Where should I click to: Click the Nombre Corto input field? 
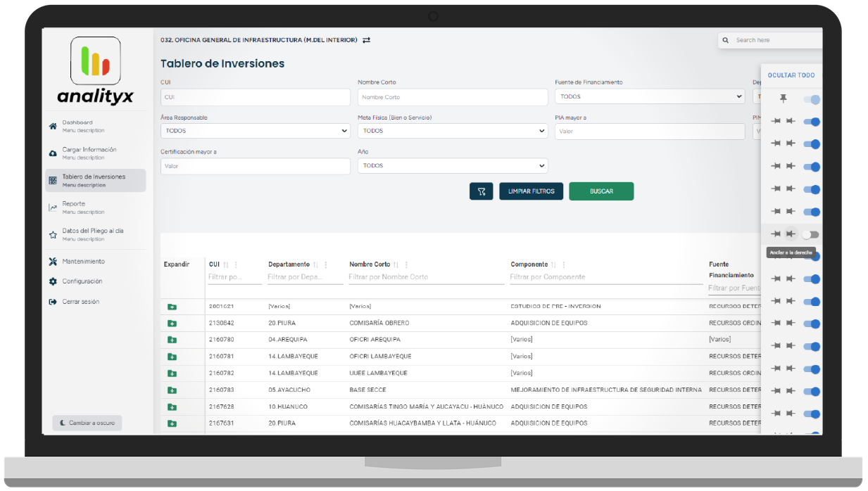[x=452, y=97]
